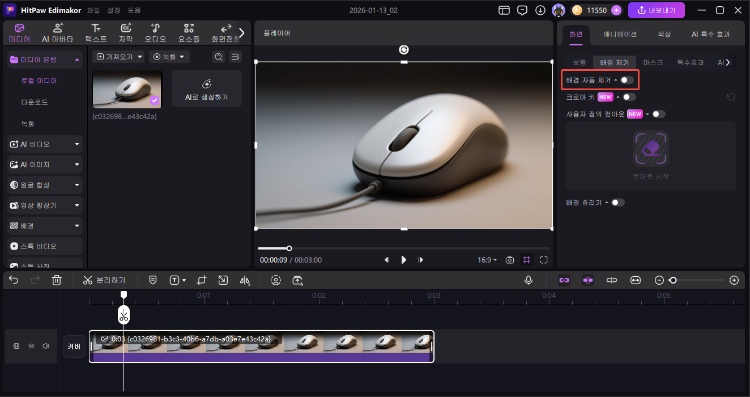
Task: Open downloads icon in title bar
Action: (540, 10)
